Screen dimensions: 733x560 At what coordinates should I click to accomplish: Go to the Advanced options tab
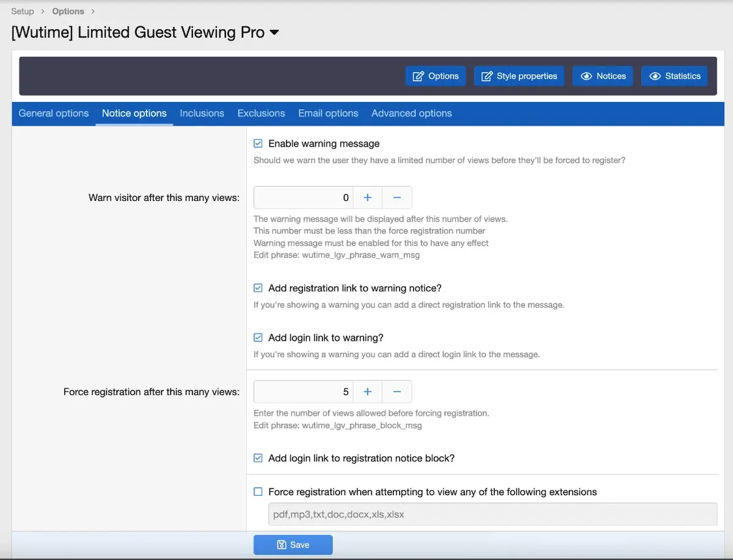411,114
